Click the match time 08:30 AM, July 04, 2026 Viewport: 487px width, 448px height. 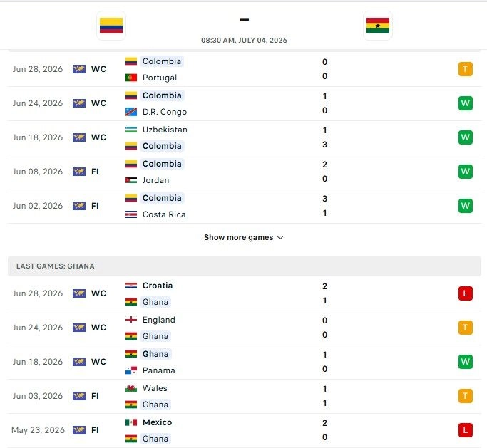tap(244, 41)
